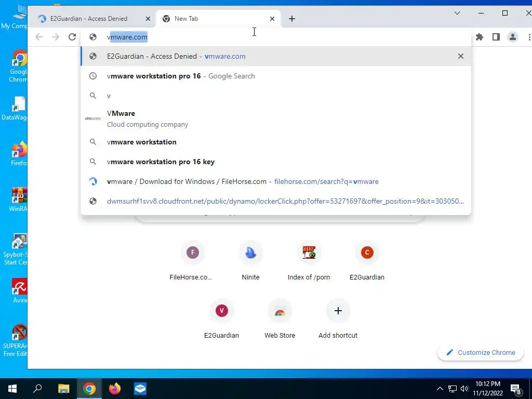Switch to E2Guardian - Access Denied tab
532x399 pixels.
[x=89, y=19]
